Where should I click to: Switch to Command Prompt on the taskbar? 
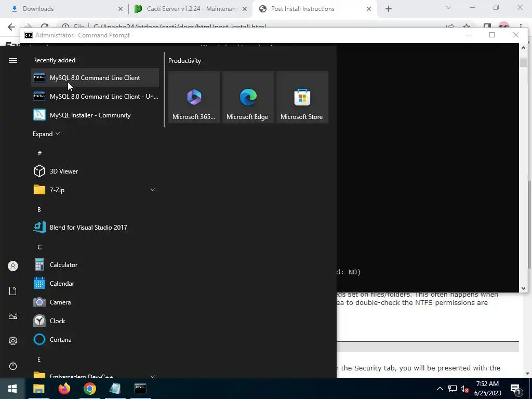pos(140,389)
